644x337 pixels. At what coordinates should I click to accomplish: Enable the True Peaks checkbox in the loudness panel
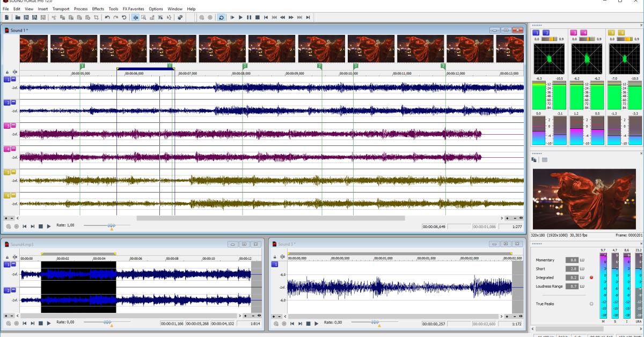click(591, 304)
